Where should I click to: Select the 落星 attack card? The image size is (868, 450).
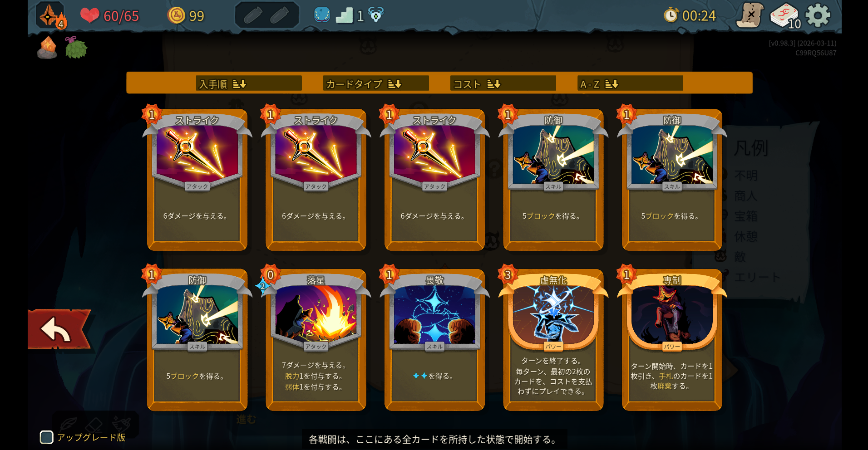click(x=316, y=339)
